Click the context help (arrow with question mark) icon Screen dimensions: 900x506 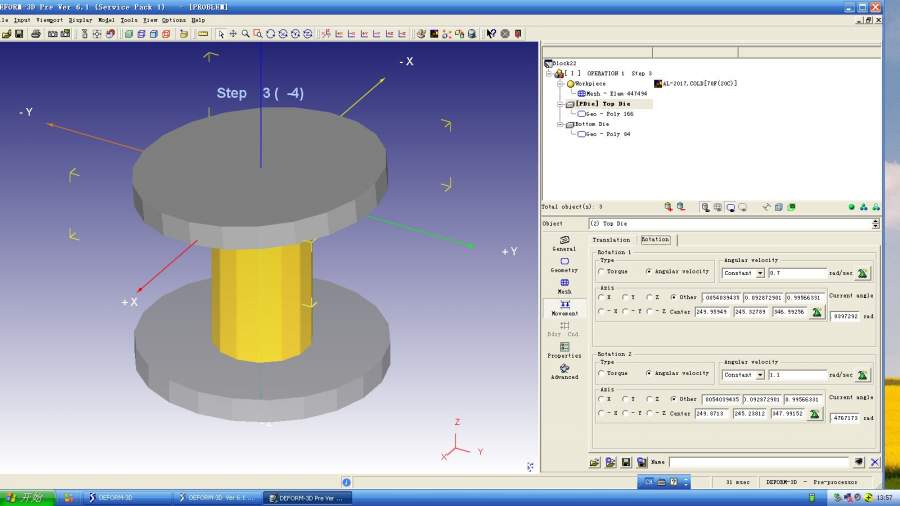[x=491, y=34]
